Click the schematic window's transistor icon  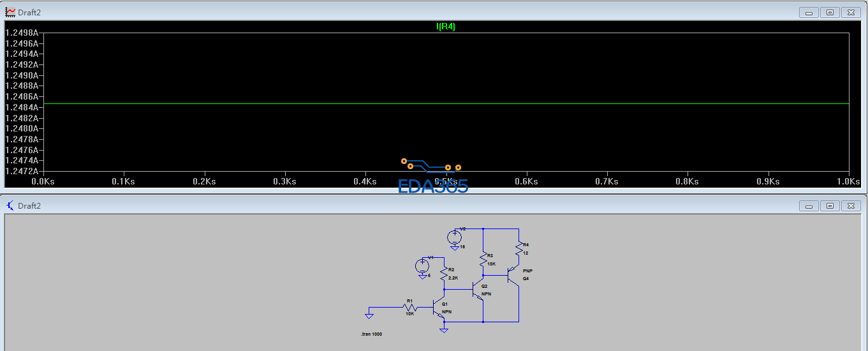pos(10,205)
